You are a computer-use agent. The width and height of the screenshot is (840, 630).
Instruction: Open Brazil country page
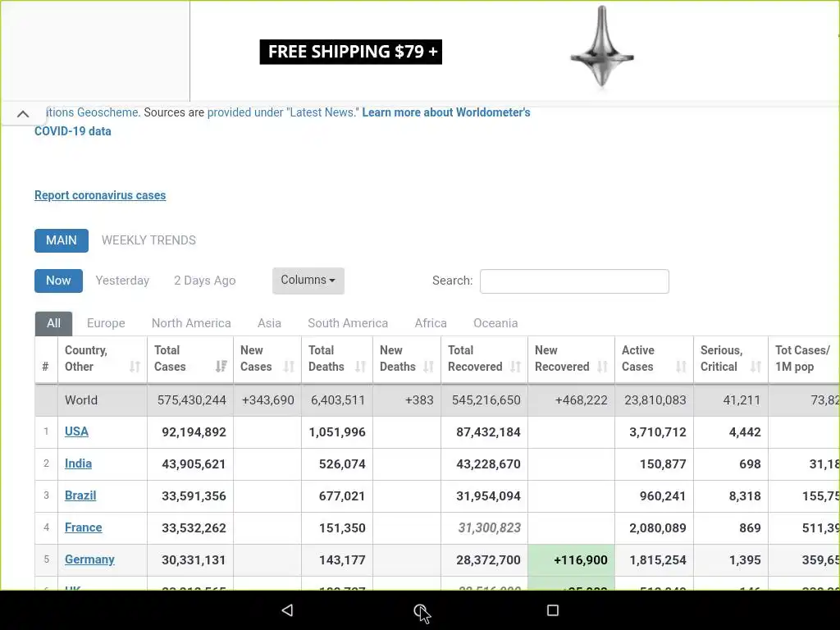(80, 495)
